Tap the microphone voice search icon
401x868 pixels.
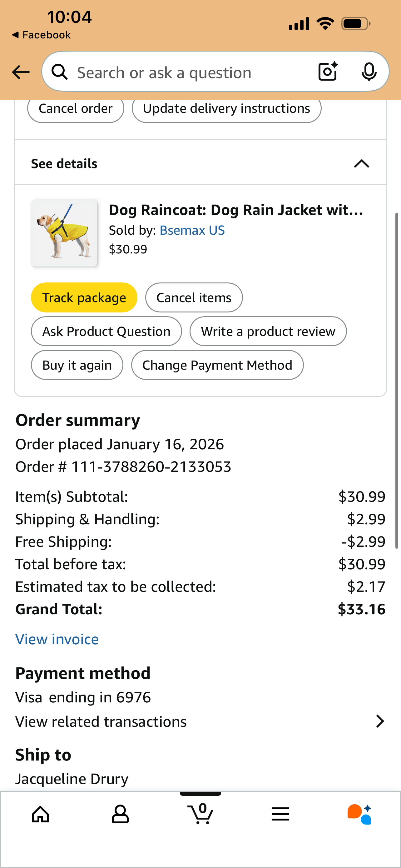(x=369, y=72)
